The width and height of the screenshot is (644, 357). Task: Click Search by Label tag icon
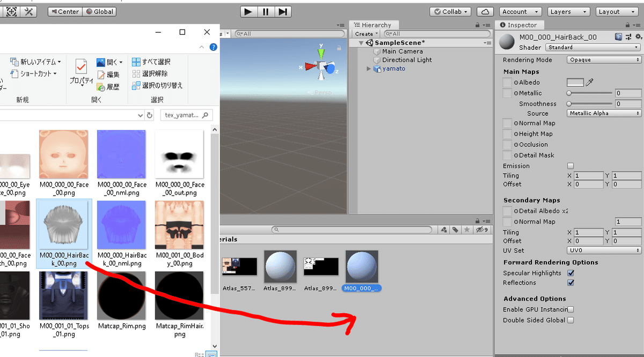(x=455, y=230)
